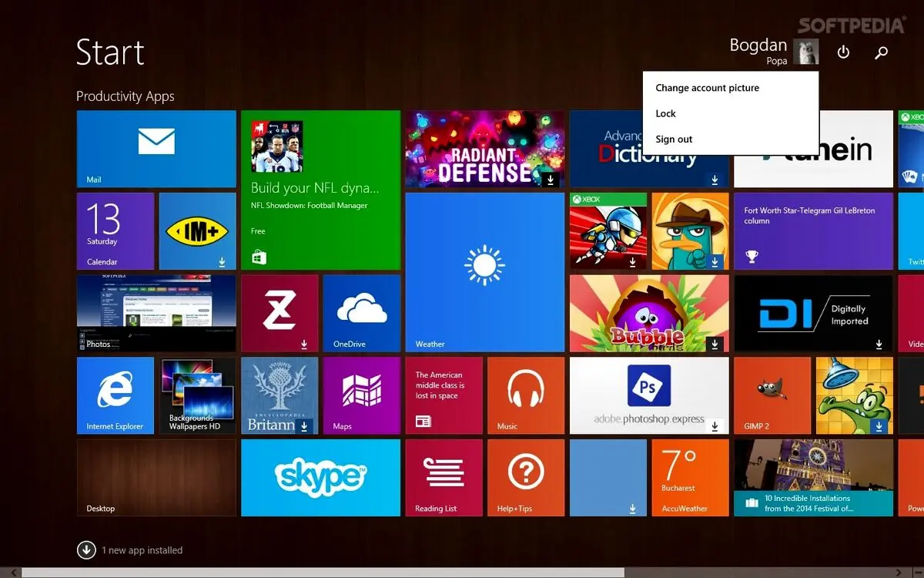
Task: Open the Mail tile
Action: click(x=156, y=149)
